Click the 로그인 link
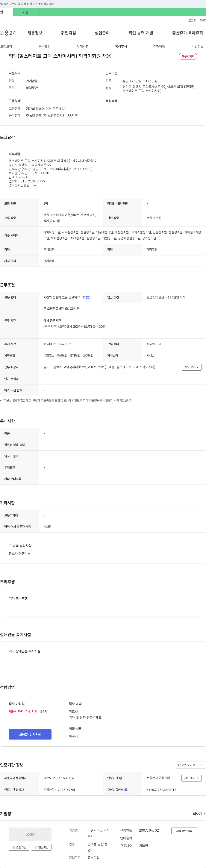 pos(192,21)
